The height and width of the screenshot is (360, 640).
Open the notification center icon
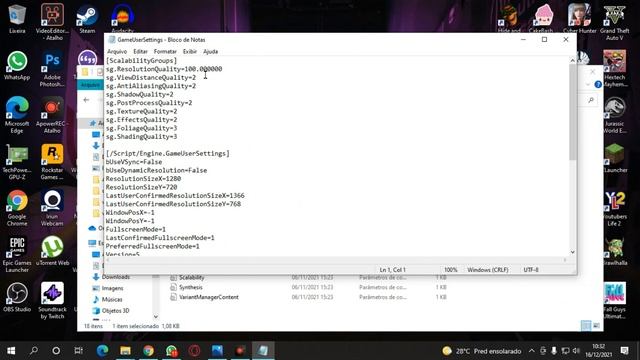(x=624, y=351)
